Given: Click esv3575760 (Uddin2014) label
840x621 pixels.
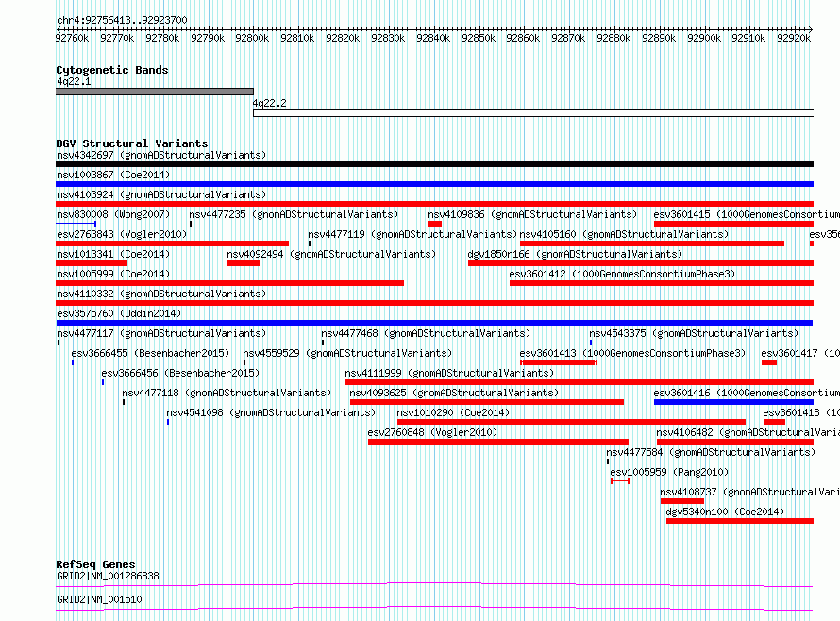Looking at the screenshot, I should tap(119, 313).
